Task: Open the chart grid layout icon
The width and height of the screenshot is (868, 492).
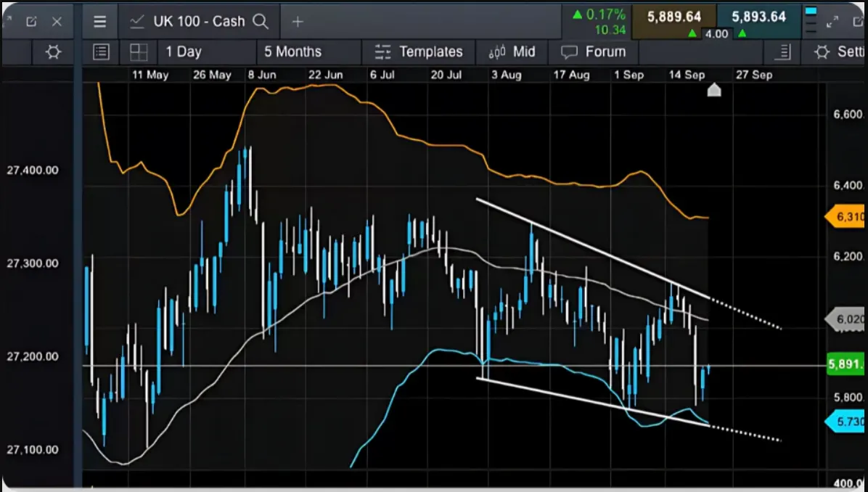Action: tap(139, 52)
